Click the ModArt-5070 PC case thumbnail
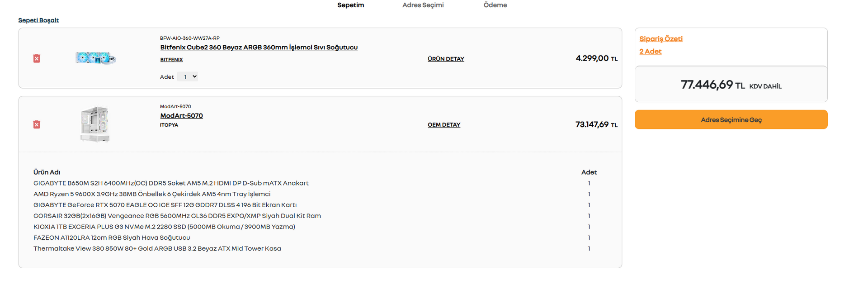 tap(95, 124)
